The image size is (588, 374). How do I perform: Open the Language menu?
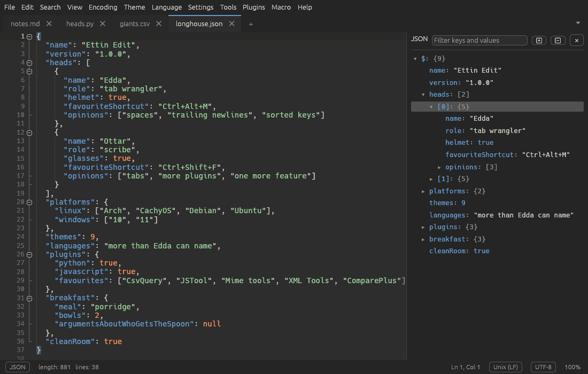coord(166,7)
